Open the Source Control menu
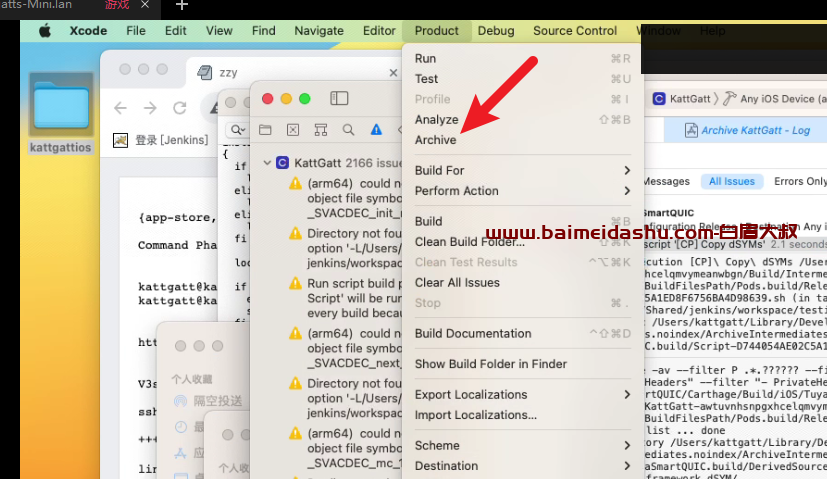This screenshot has width=827, height=479. (575, 31)
